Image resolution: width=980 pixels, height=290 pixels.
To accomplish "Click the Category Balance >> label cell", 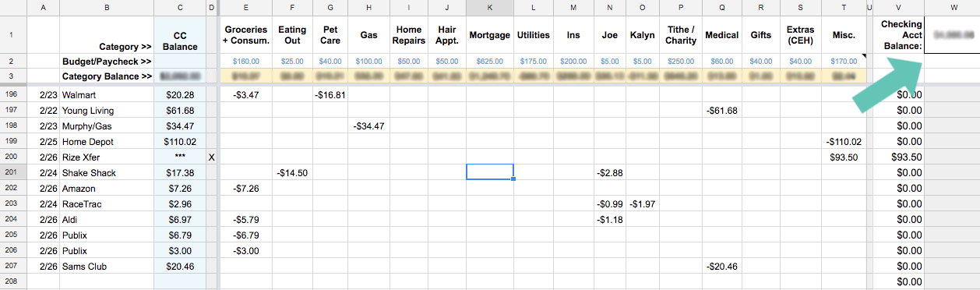I will (107, 76).
